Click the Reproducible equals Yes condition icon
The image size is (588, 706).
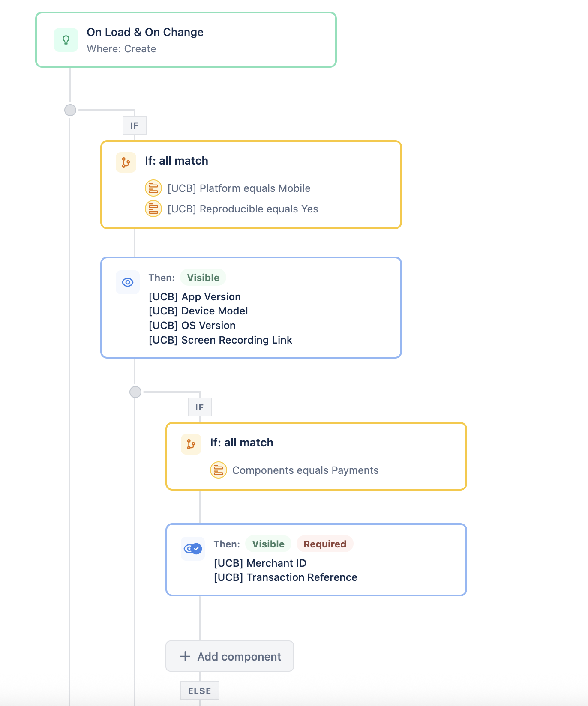pyautogui.click(x=153, y=209)
